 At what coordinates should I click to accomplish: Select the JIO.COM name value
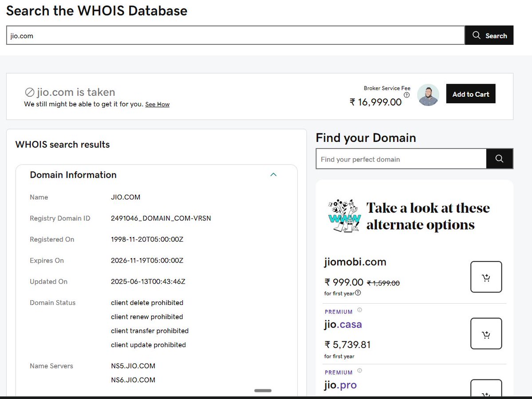point(126,197)
